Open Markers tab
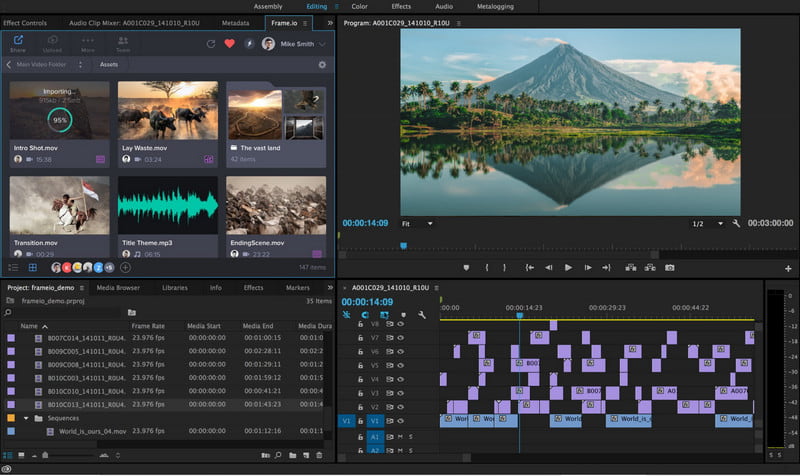 (x=297, y=288)
